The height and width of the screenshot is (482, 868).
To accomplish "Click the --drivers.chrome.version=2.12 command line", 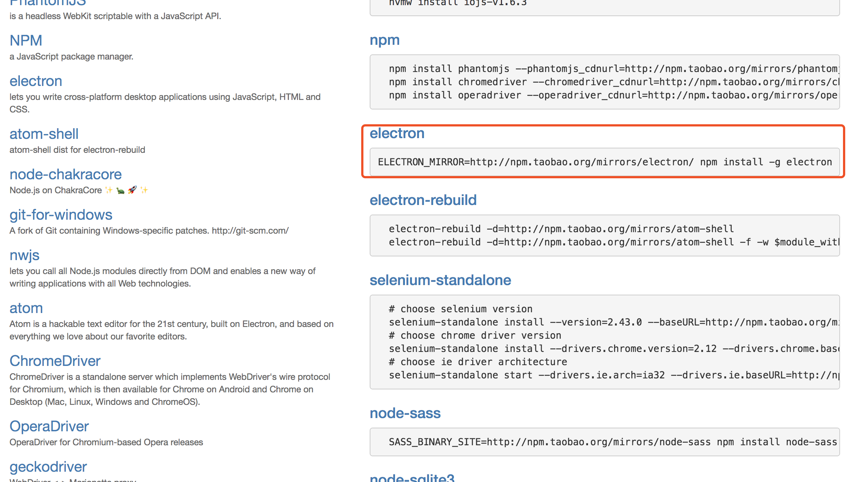I will click(x=614, y=349).
